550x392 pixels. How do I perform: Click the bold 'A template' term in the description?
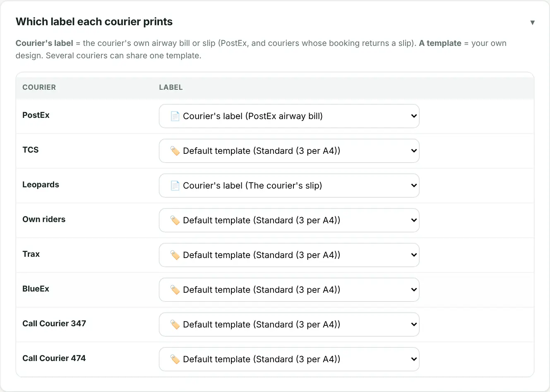[x=440, y=43]
